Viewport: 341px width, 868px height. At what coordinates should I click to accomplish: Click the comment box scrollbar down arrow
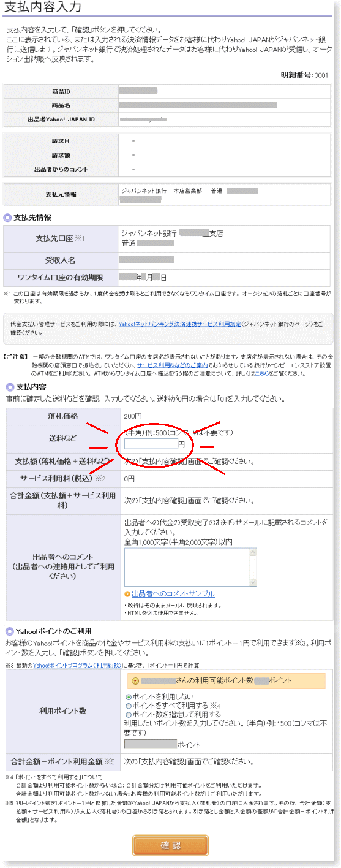252,582
